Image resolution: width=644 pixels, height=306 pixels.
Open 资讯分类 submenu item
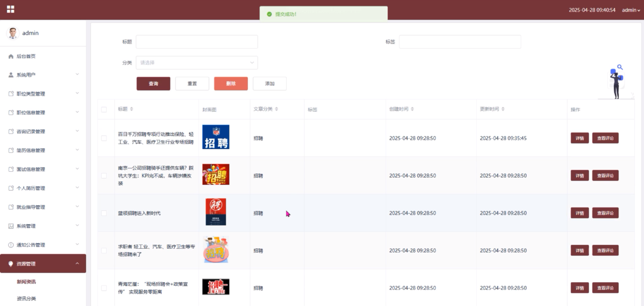26,298
